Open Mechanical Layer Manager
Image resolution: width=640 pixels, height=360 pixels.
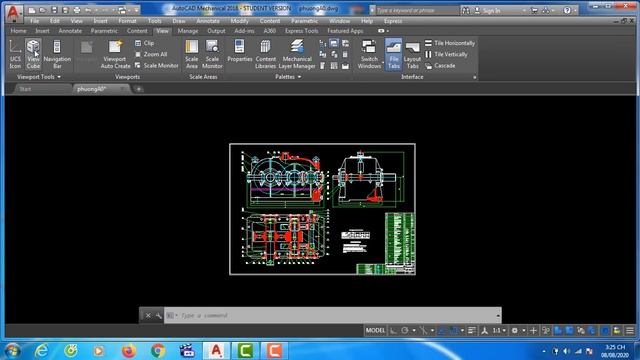tap(297, 54)
